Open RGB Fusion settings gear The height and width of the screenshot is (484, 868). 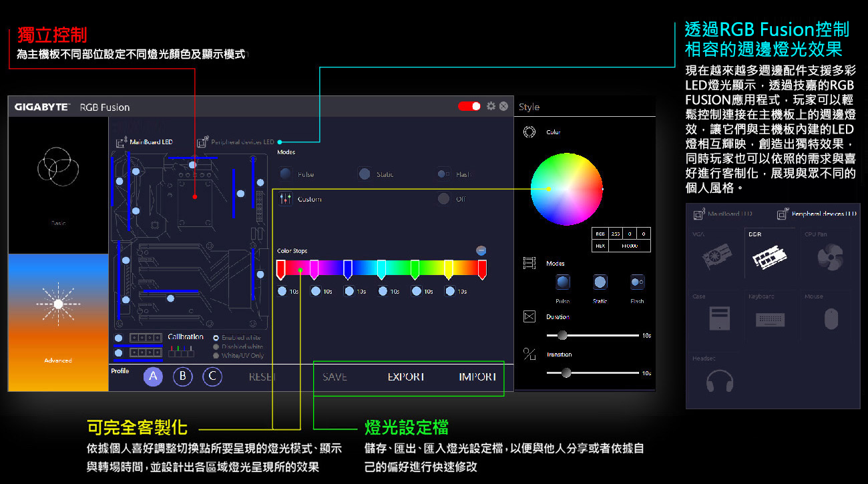pyautogui.click(x=491, y=106)
